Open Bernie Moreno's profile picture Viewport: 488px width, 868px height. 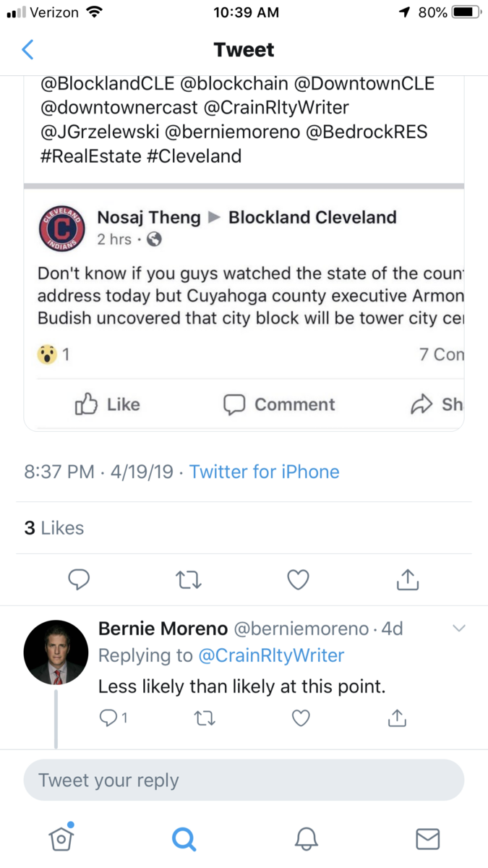[56, 652]
